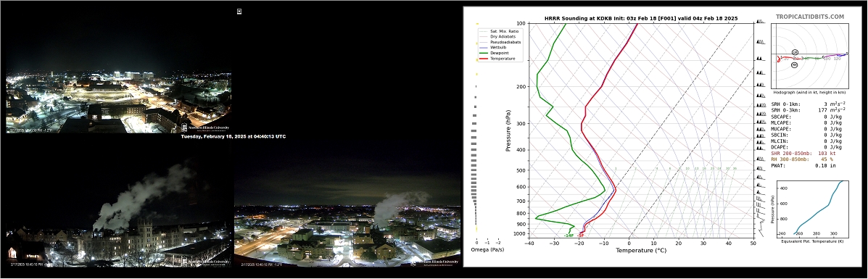
Task: Click the small icon above the webcam images
Action: click(x=239, y=11)
